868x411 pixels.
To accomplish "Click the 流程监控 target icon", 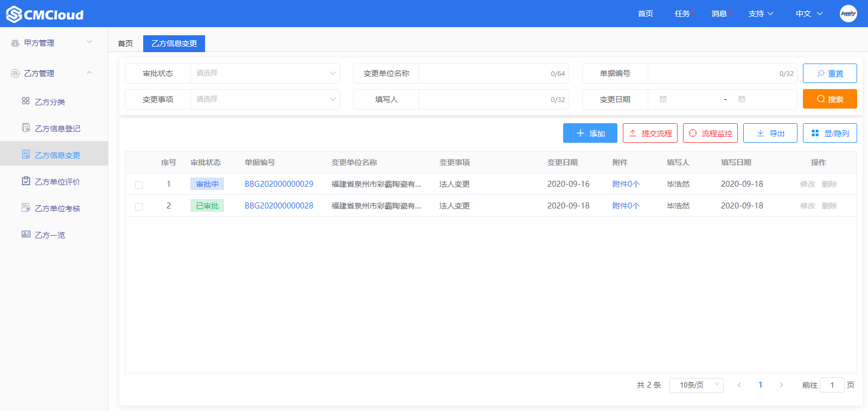I will coord(693,133).
